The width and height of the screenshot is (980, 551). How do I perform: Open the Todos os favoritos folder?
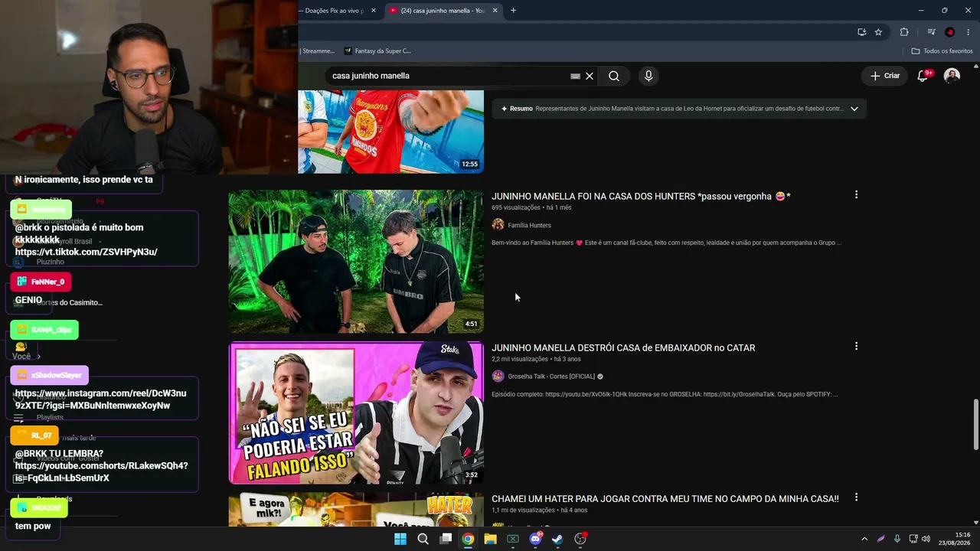point(942,51)
